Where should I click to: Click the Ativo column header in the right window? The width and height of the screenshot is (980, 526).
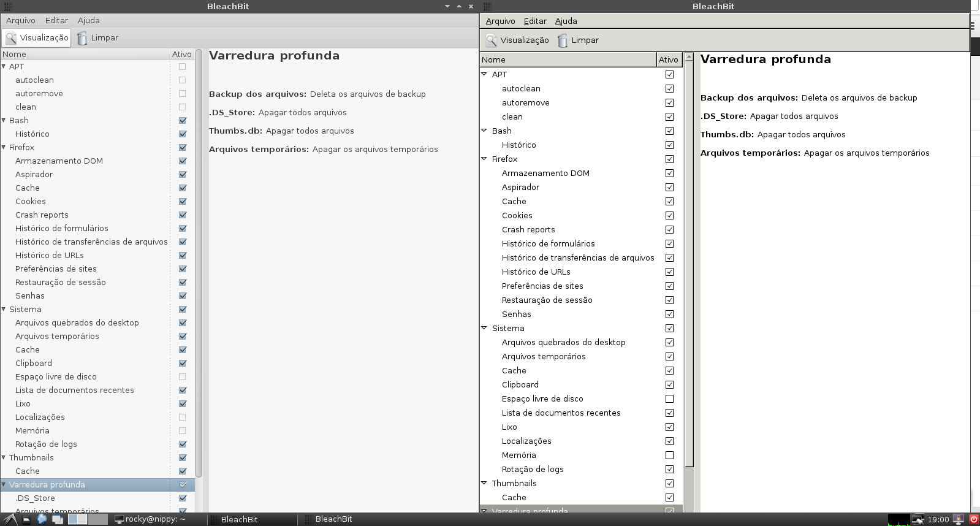[668, 59]
